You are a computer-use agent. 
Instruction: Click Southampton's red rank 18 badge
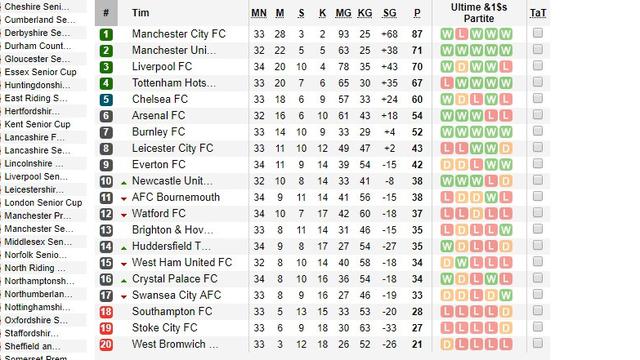point(106,312)
